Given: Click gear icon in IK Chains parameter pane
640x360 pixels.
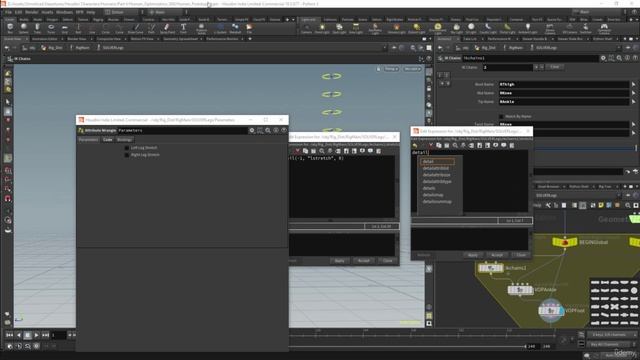Looking at the screenshot, I should [x=603, y=58].
